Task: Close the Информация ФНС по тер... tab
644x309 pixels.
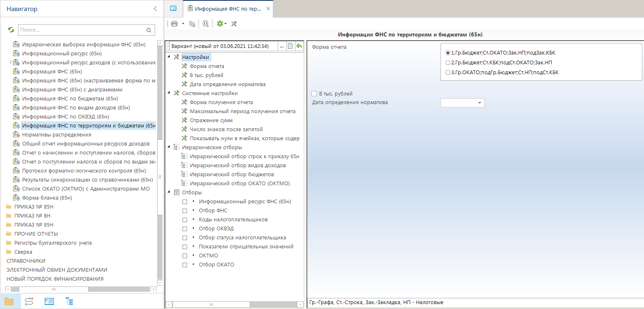Action: click(x=268, y=9)
